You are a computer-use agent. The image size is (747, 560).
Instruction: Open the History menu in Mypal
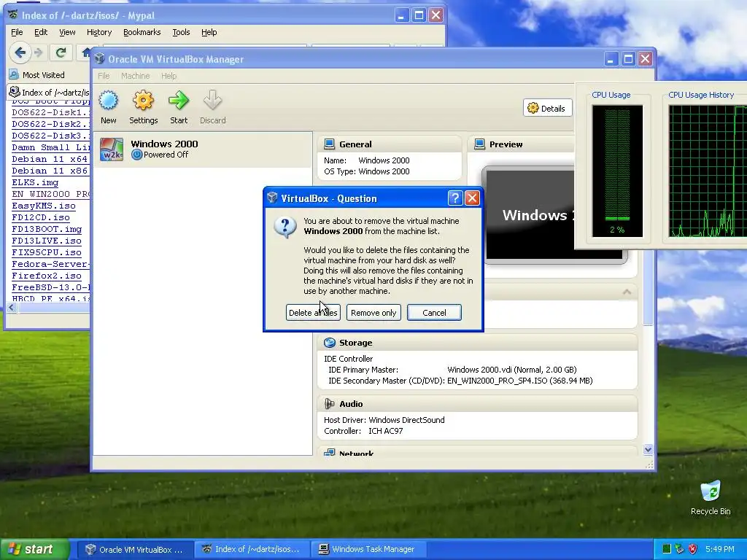99,32
